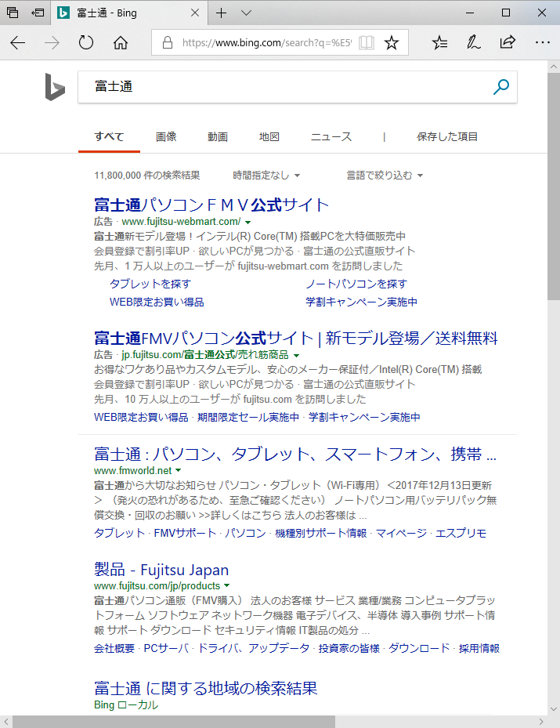Open the 製品 - Fujitsu Japan result
This screenshot has height=728, width=560.
161,570
